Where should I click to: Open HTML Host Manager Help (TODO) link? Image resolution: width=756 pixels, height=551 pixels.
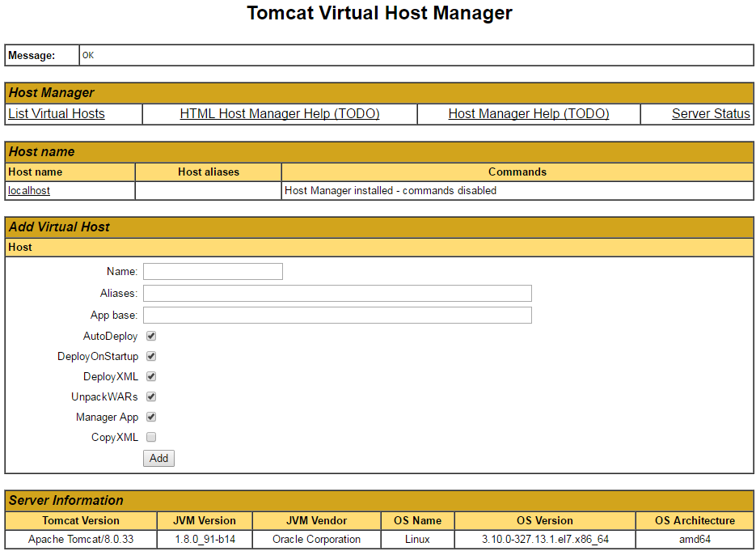click(x=280, y=114)
